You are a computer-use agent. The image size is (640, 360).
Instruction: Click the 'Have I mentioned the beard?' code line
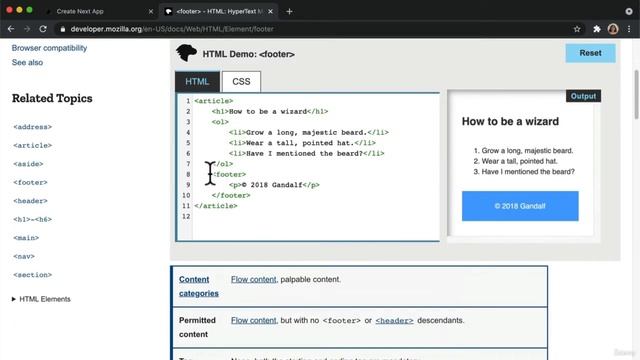pyautogui.click(x=307, y=154)
